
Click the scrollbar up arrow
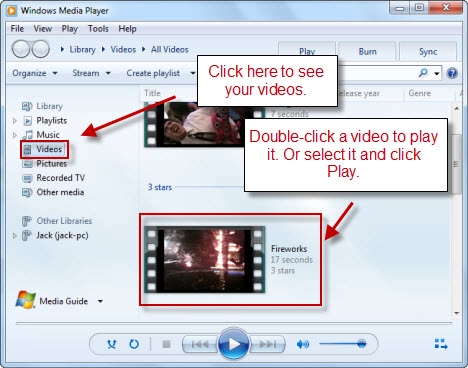pos(457,108)
